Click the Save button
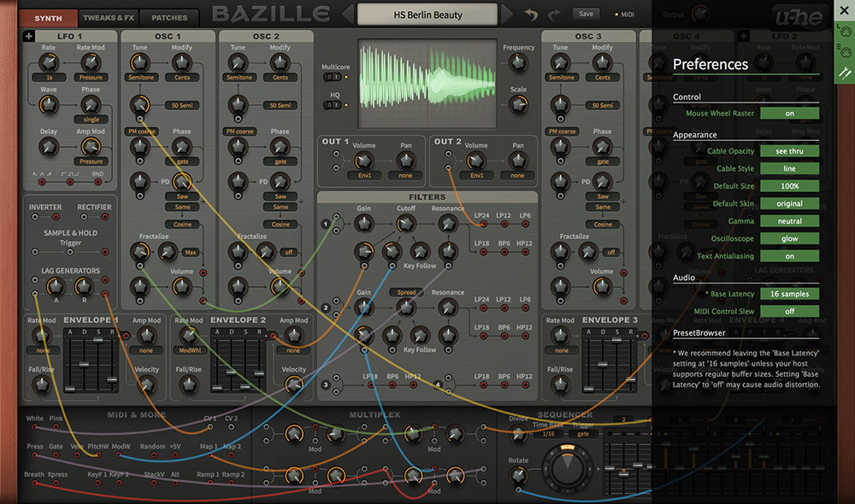This screenshot has height=504, width=855. (x=587, y=15)
